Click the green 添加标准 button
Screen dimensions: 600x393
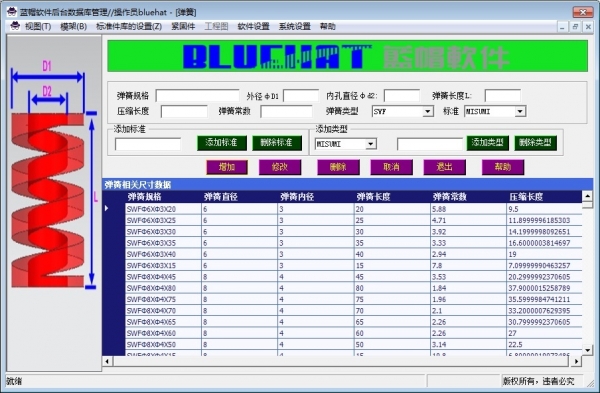(222, 143)
